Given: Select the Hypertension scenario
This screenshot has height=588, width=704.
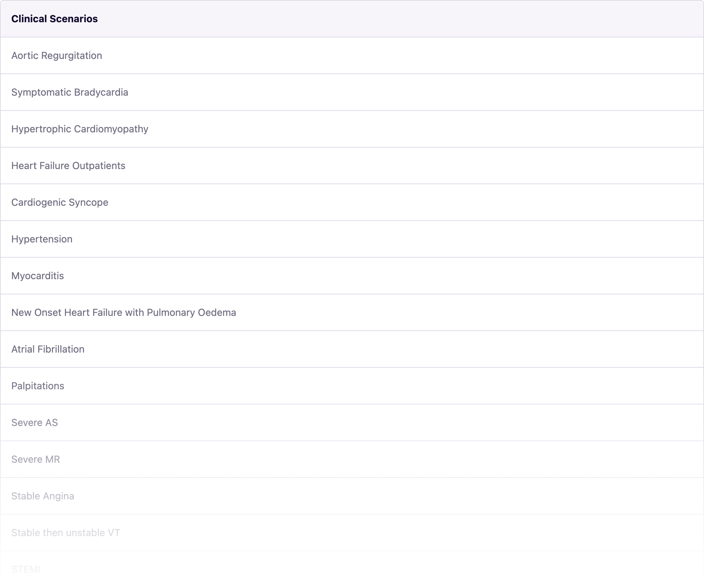Looking at the screenshot, I should [x=42, y=239].
